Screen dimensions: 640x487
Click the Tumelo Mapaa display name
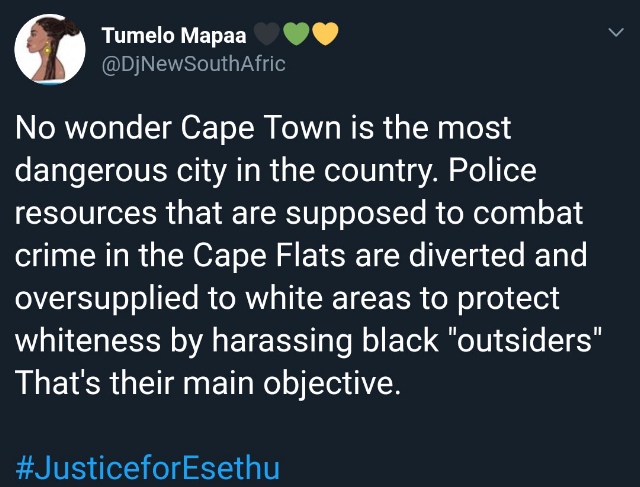(174, 35)
